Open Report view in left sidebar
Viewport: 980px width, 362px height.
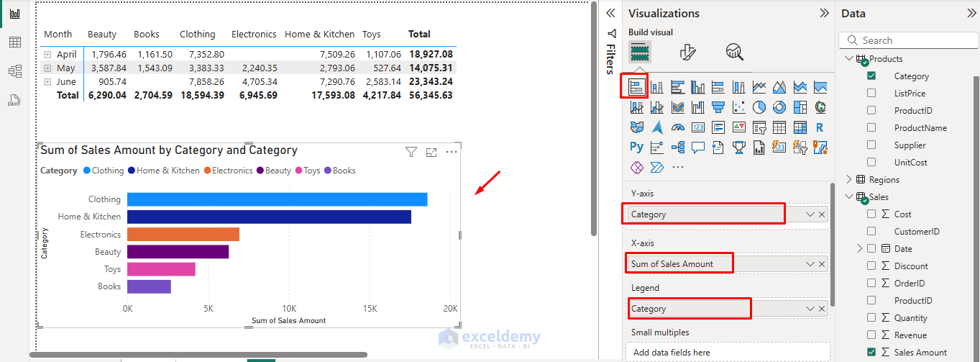[x=14, y=14]
